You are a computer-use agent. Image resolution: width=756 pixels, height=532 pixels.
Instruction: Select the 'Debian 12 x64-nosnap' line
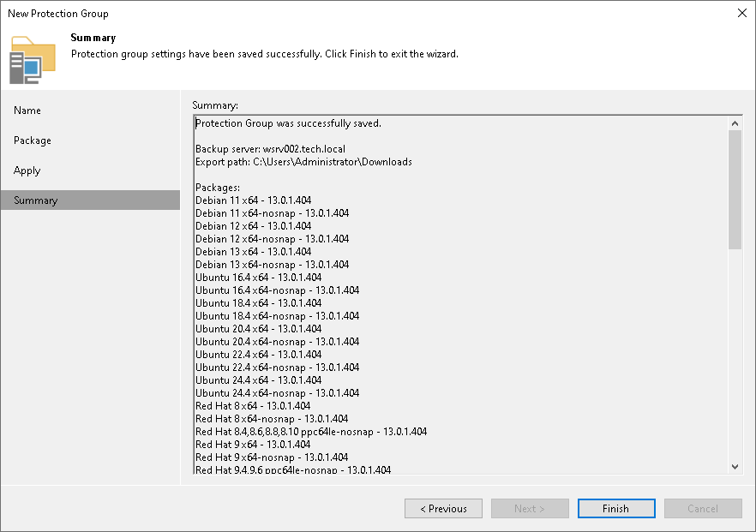pyautogui.click(x=273, y=239)
